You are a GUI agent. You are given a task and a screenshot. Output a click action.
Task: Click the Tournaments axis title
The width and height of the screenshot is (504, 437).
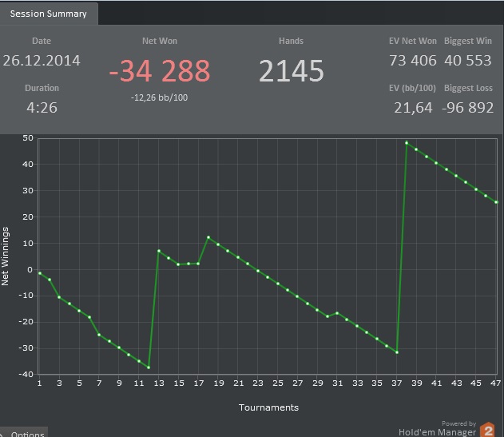pos(268,407)
